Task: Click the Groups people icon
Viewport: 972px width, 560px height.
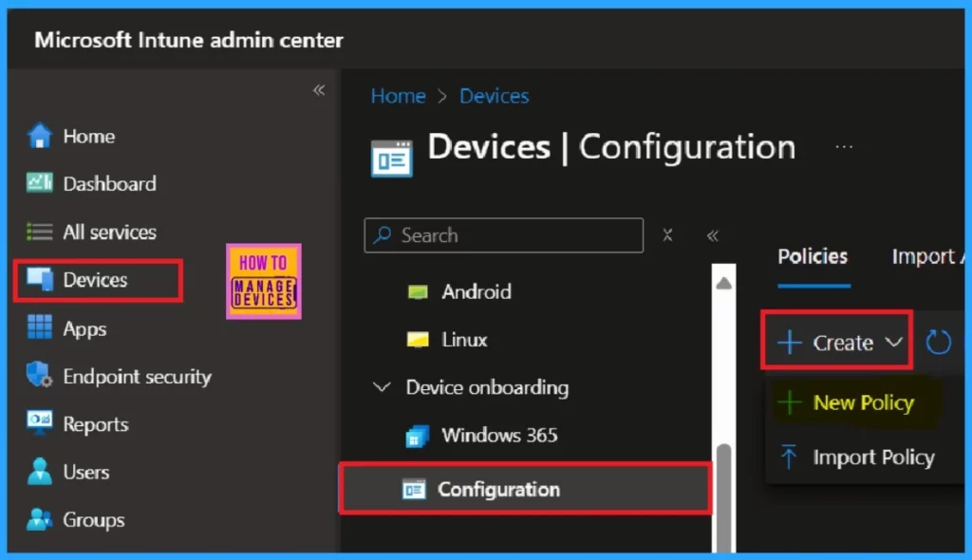Action: [x=40, y=519]
